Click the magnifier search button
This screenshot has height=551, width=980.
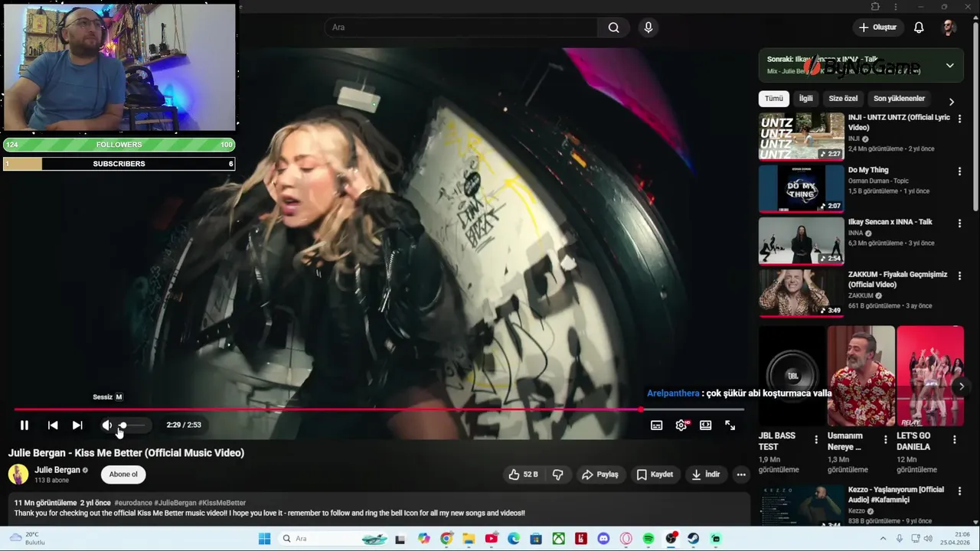[x=613, y=28]
